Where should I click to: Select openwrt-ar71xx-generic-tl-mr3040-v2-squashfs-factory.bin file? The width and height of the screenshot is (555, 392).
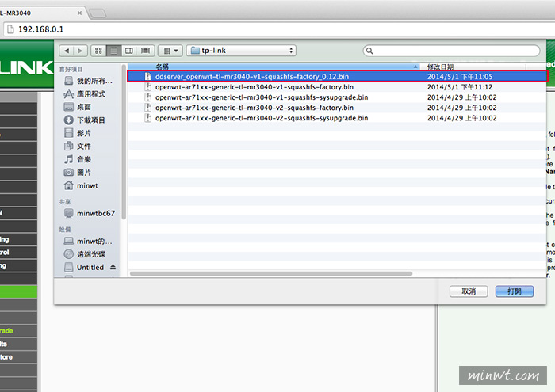coord(337,108)
